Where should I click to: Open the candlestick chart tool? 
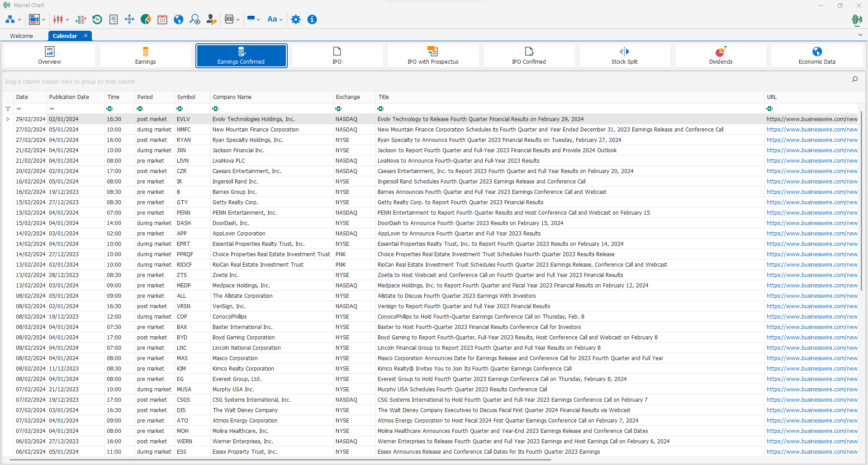click(x=58, y=19)
